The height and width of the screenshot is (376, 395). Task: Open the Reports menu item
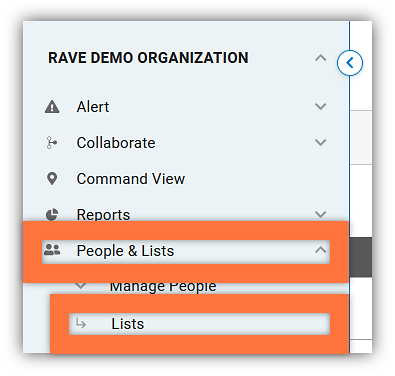pyautogui.click(x=103, y=214)
